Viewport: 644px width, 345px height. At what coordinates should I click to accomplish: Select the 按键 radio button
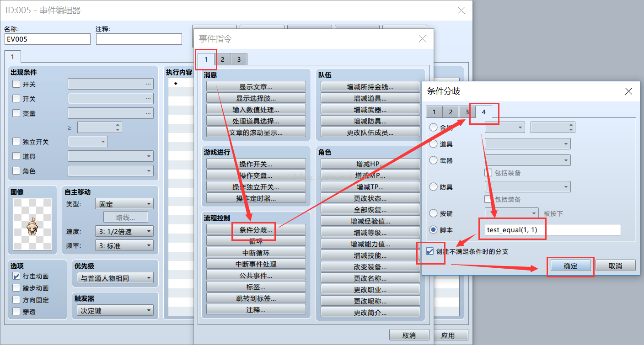coord(433,213)
